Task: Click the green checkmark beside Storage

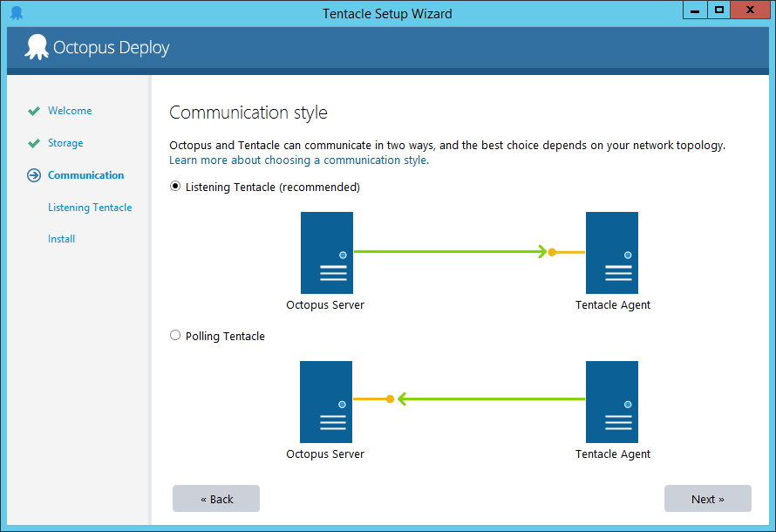Action: pyautogui.click(x=33, y=142)
